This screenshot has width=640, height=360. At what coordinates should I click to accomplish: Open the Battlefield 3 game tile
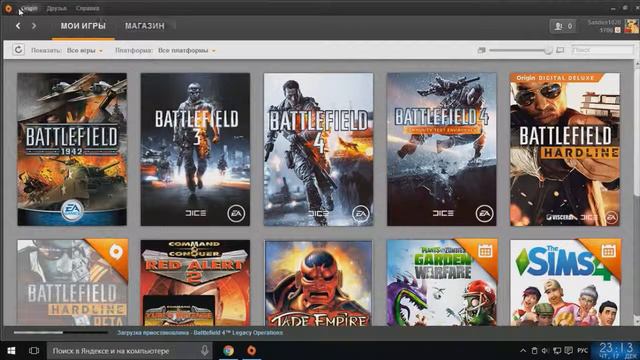(x=196, y=149)
